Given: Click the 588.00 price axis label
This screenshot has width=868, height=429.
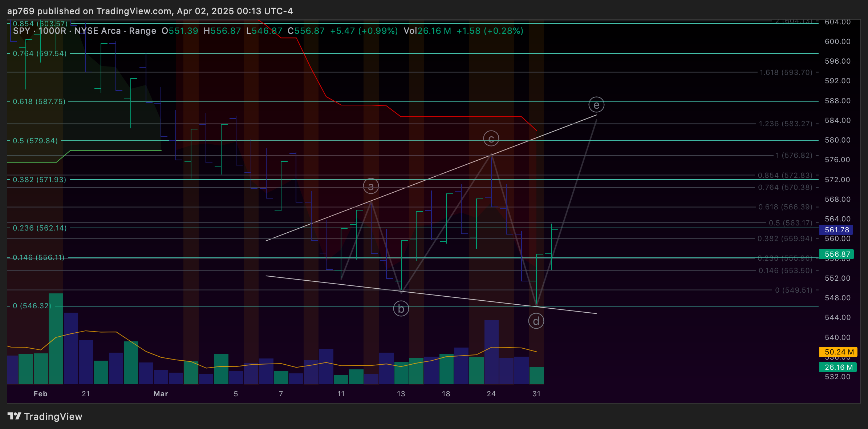Looking at the screenshot, I should [837, 101].
